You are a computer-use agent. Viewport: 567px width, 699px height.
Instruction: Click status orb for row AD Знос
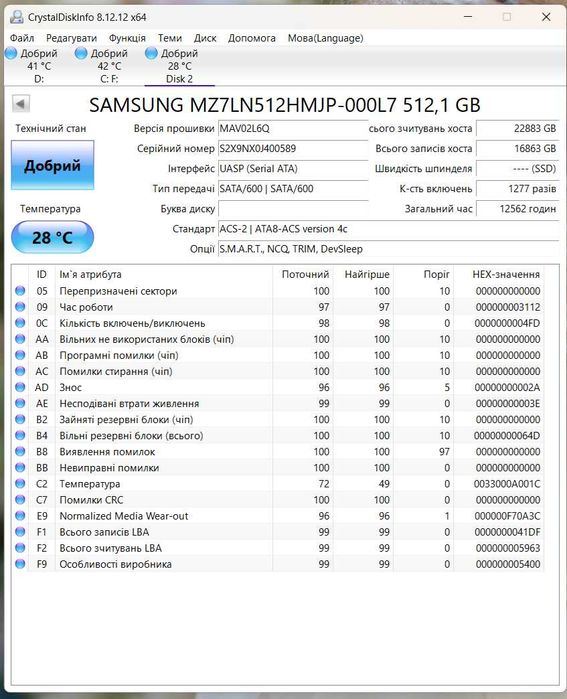[20, 387]
